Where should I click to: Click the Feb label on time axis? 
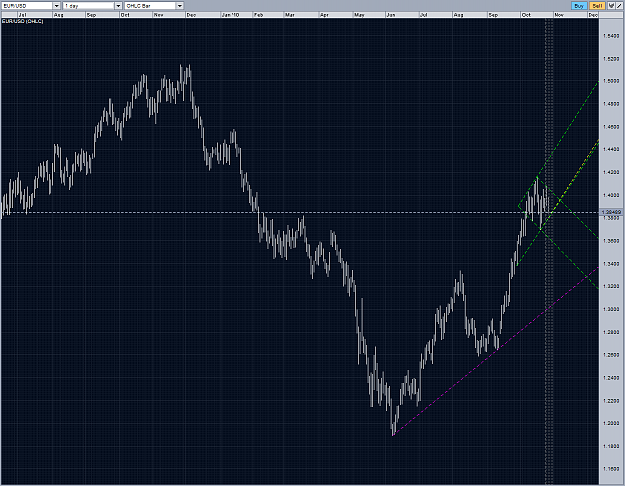coord(259,15)
